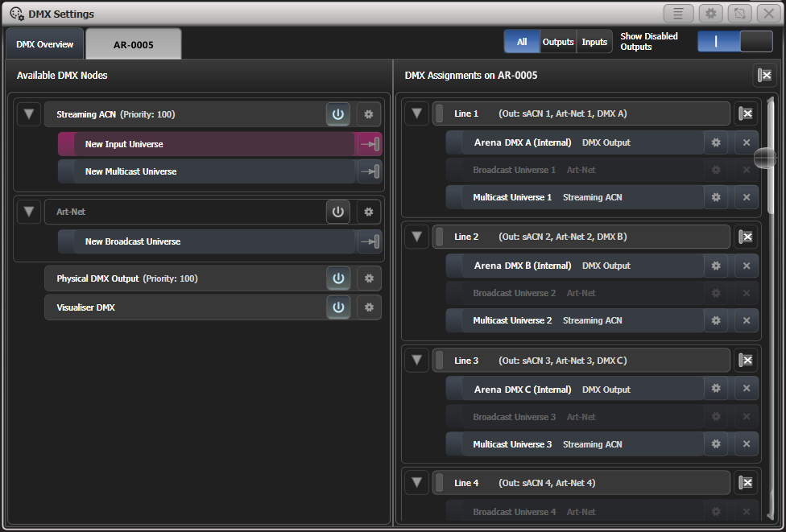The width and height of the screenshot is (786, 532).
Task: Delete the Arena DMX C assignment
Action: [x=746, y=389]
